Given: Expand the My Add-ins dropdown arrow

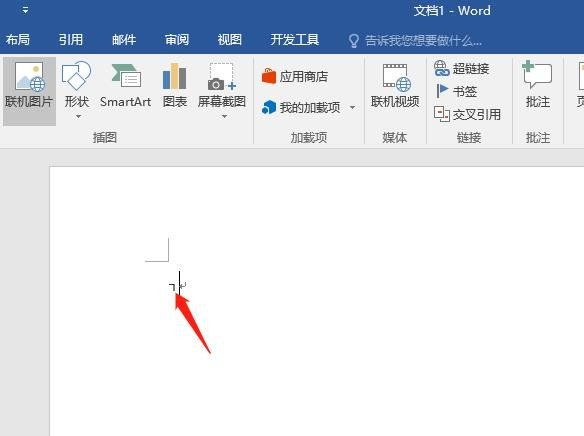Looking at the screenshot, I should tap(352, 108).
